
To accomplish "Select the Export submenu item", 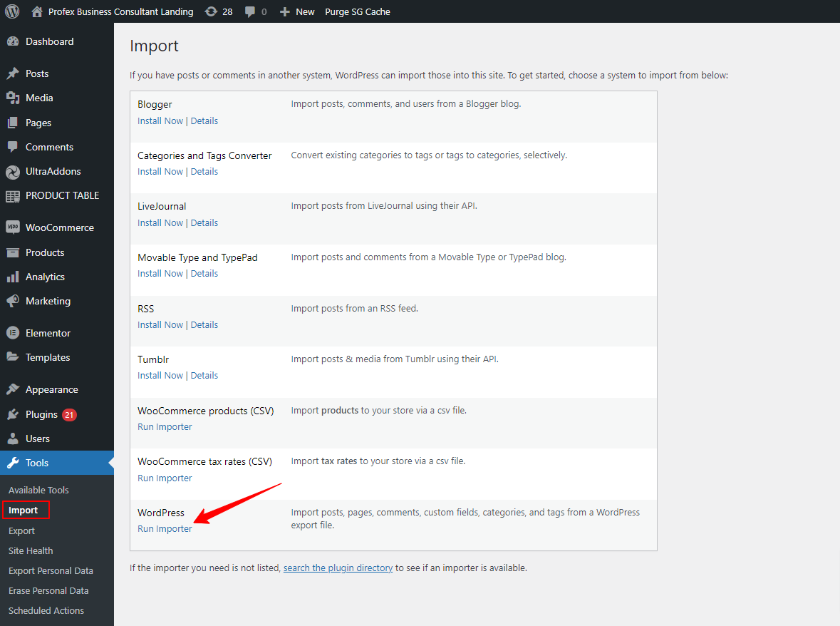I will (21, 530).
